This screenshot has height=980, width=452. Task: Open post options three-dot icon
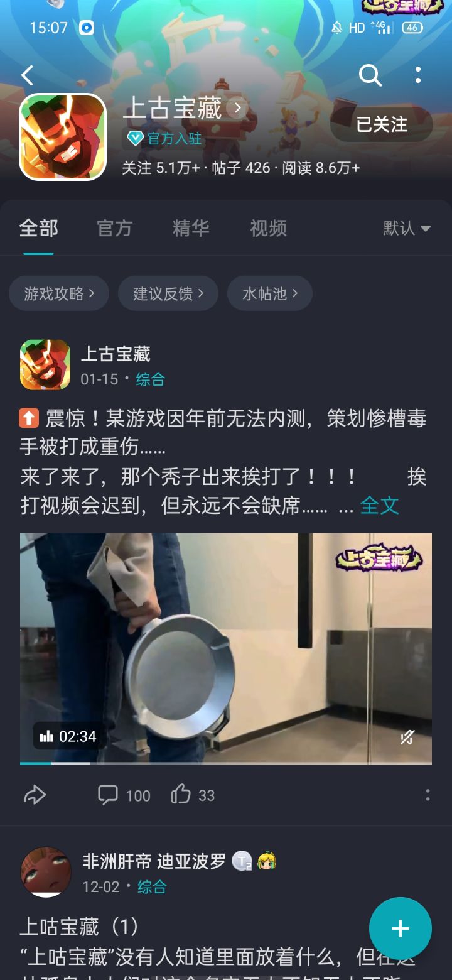tap(428, 795)
